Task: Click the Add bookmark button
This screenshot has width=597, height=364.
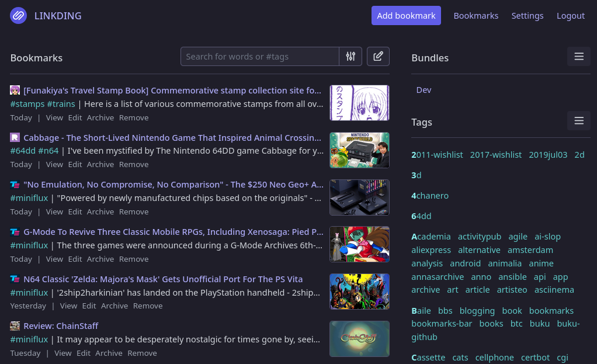Action: tap(406, 16)
